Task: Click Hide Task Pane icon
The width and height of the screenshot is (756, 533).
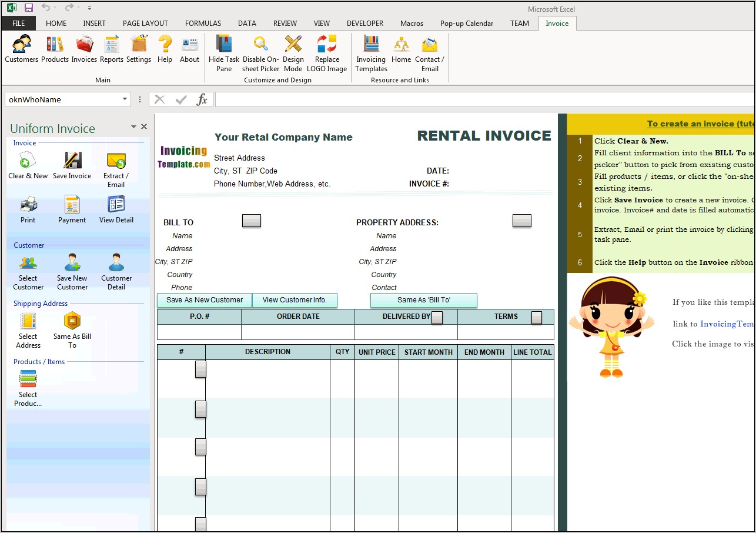Action: coord(224,54)
